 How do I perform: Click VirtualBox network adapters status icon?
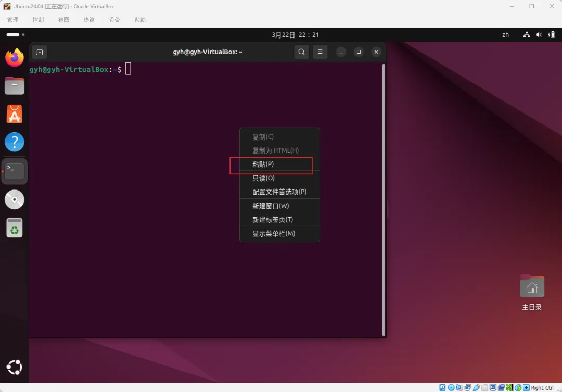(x=468, y=387)
